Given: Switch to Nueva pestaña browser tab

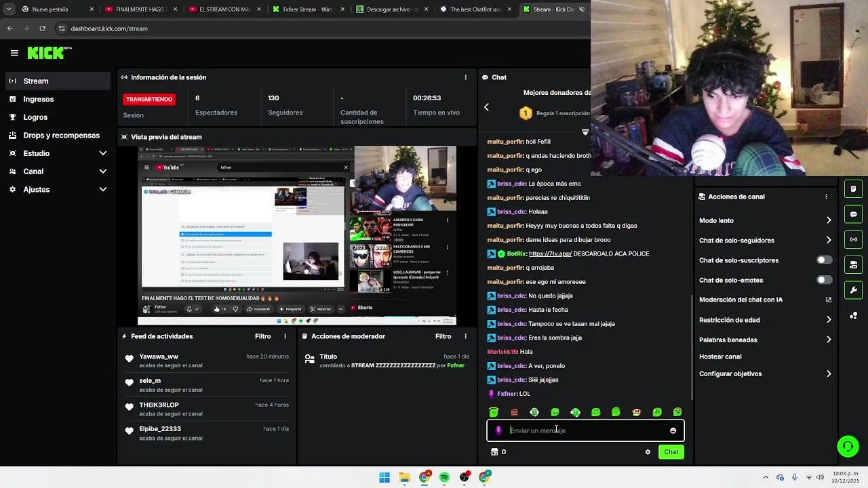Looking at the screenshot, I should click(x=56, y=9).
